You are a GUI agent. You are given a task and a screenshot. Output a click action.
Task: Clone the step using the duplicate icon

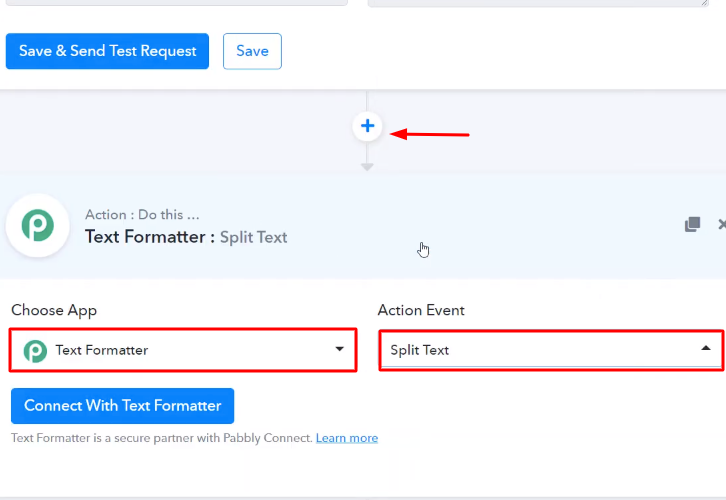coord(692,225)
